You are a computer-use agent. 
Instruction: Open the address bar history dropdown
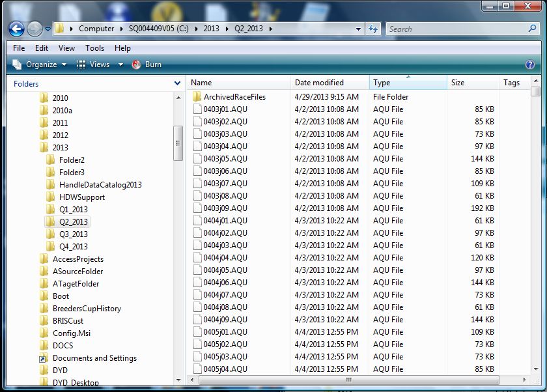click(358, 29)
